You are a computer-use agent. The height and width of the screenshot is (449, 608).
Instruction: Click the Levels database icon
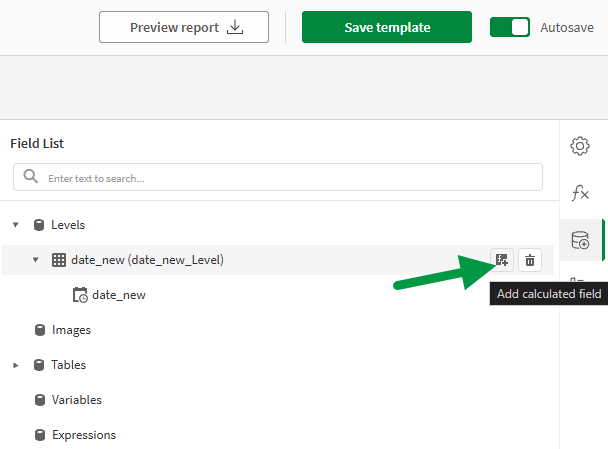tap(39, 225)
